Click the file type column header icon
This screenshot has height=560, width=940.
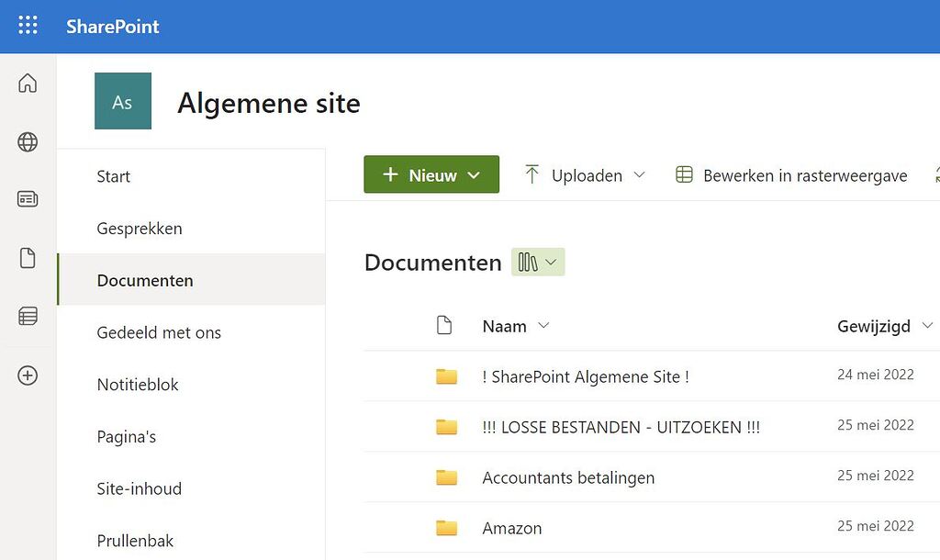coord(445,325)
